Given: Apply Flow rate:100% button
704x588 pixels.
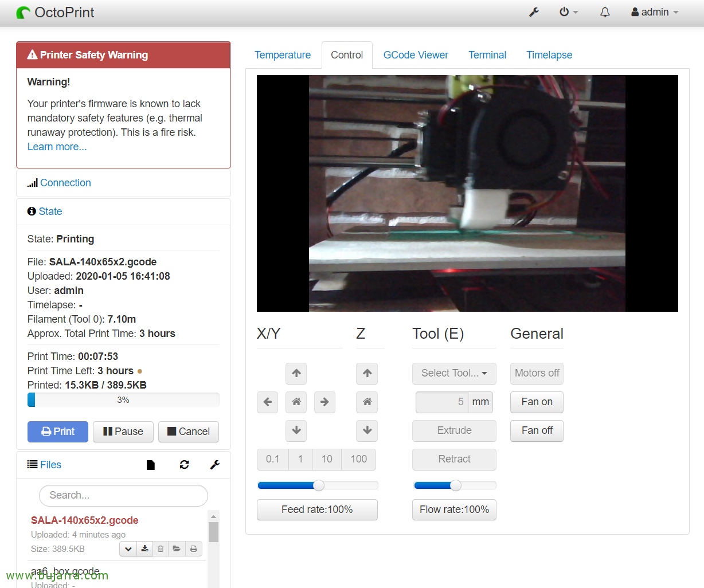Looking at the screenshot, I should (454, 509).
